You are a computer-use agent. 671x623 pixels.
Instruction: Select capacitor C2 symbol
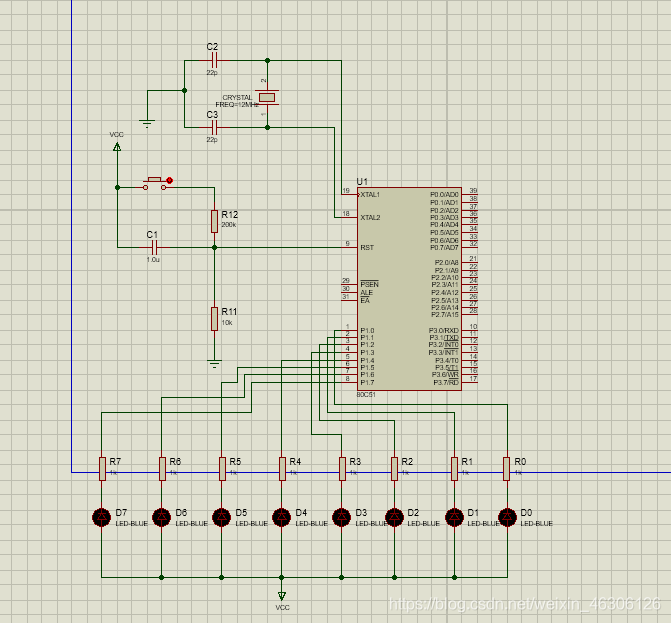(214, 61)
